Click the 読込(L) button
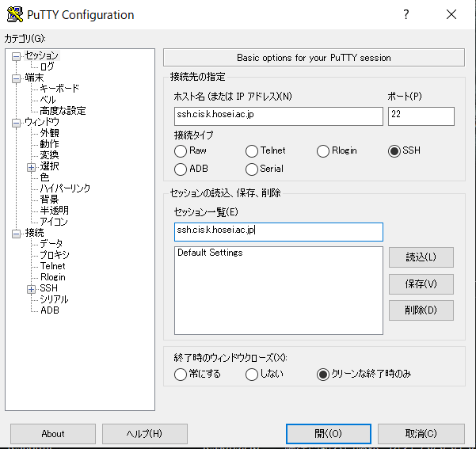The height and width of the screenshot is (449, 476). 421,257
